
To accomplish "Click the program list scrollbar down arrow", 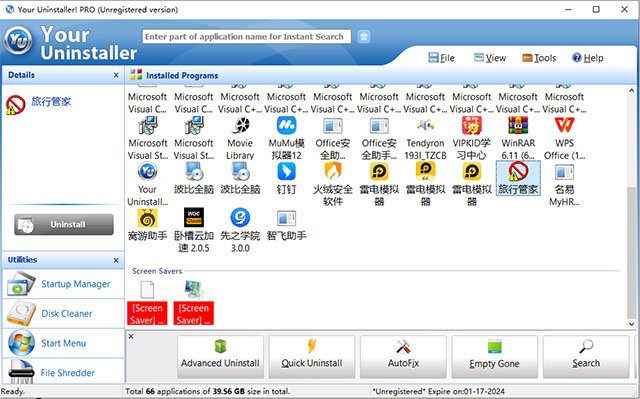I will (x=631, y=324).
